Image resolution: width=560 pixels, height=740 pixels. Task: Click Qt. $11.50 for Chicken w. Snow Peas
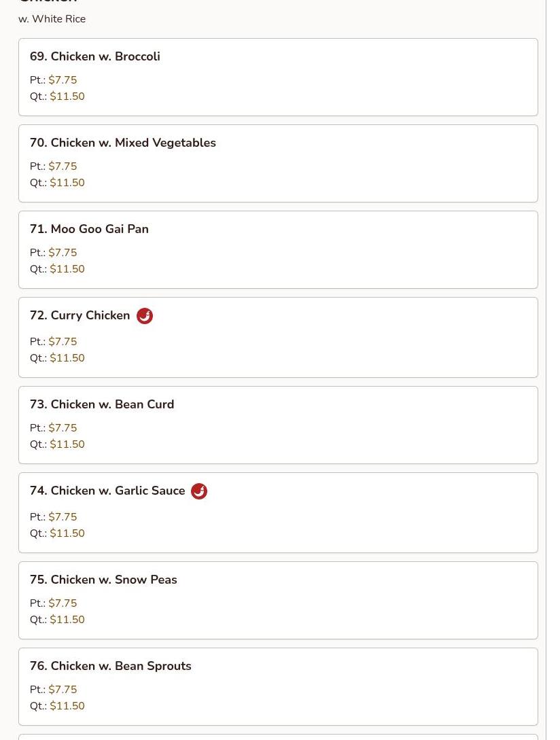click(57, 619)
